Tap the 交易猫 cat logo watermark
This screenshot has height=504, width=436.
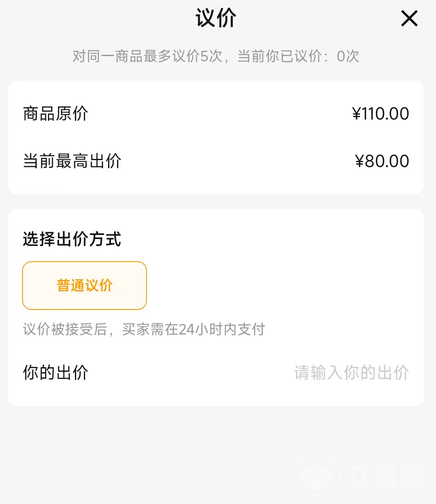(x=316, y=476)
